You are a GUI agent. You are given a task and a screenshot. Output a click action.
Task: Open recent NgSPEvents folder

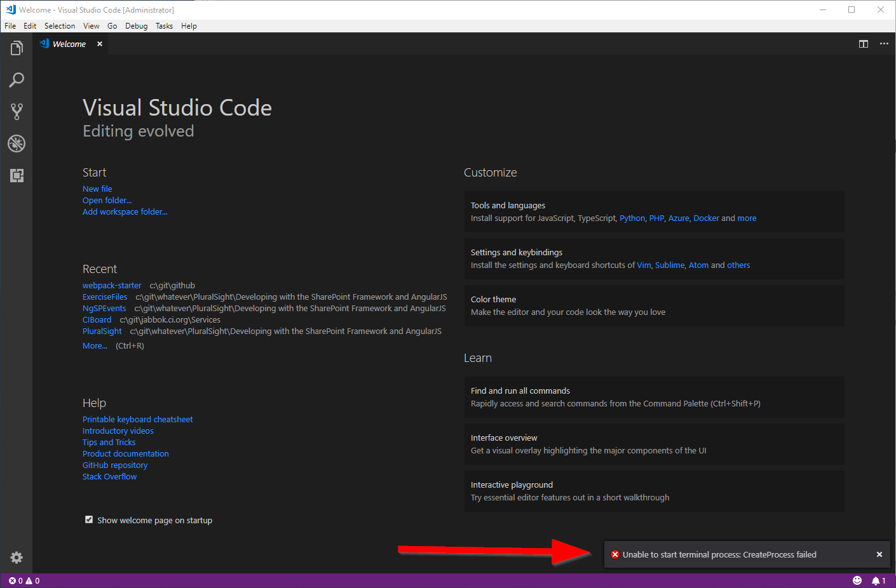(104, 308)
